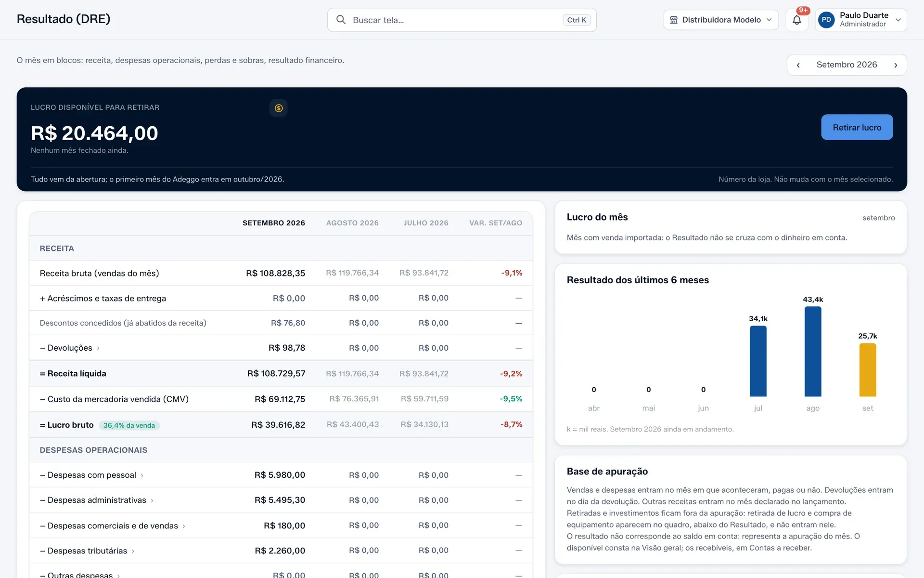Select the Agosto 2026 column header
This screenshot has width=924, height=578.
click(352, 223)
